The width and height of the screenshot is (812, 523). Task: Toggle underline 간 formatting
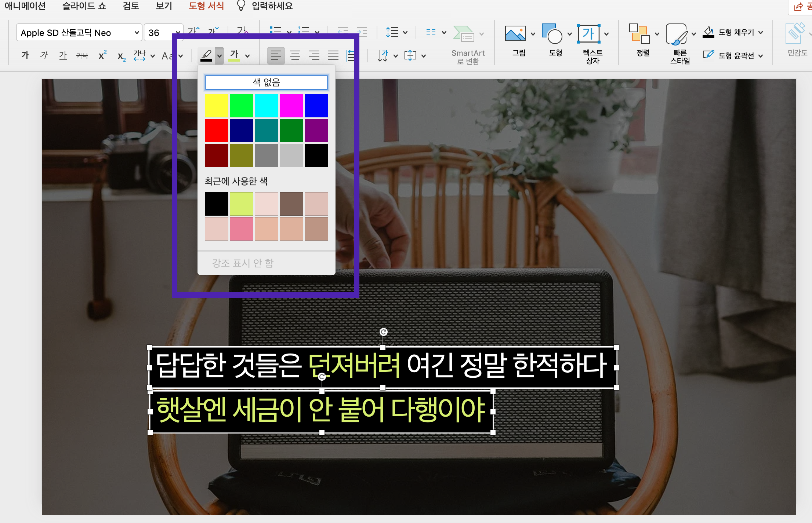tap(63, 55)
